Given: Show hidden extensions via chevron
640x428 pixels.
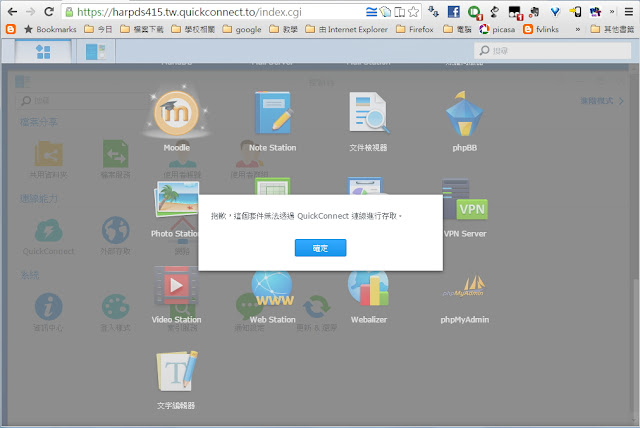Looking at the screenshot, I should pyautogui.click(x=612, y=12).
